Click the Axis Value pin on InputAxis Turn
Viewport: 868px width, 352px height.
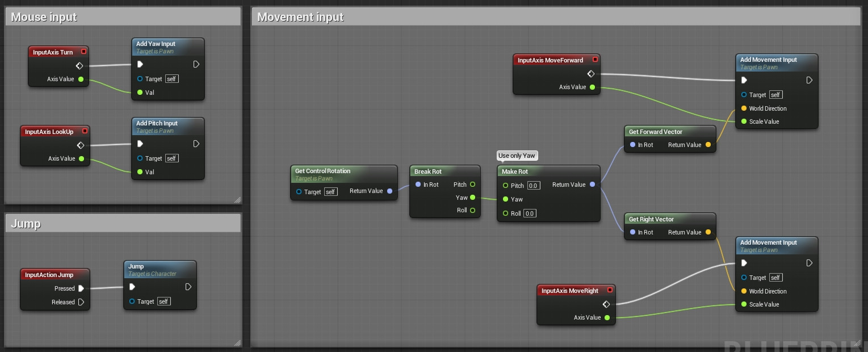[x=81, y=79]
